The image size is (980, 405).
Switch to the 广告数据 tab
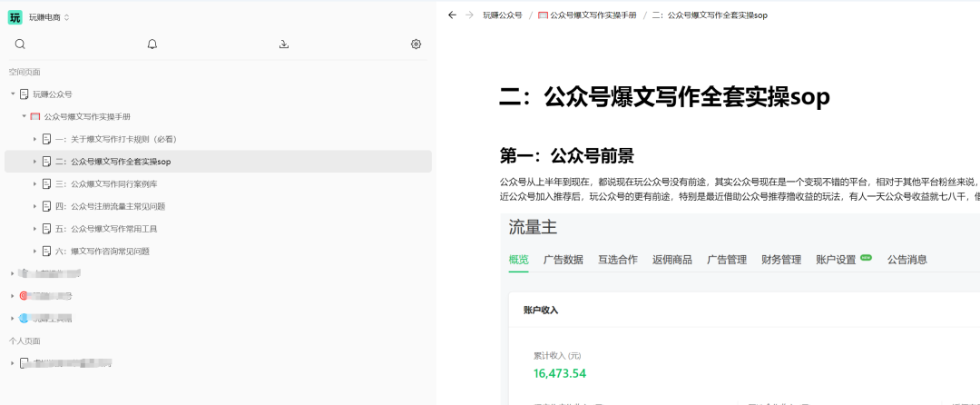click(x=563, y=260)
